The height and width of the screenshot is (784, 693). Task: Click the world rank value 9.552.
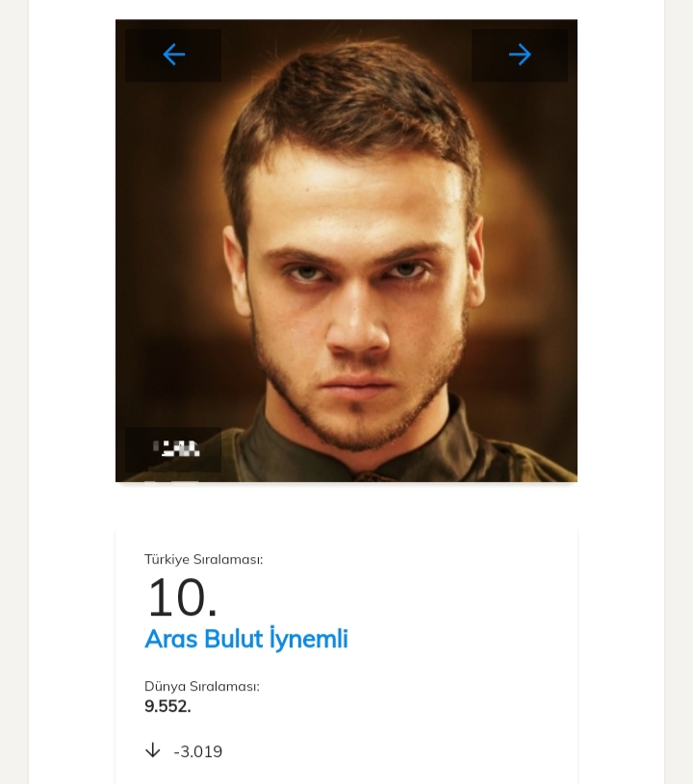(167, 706)
